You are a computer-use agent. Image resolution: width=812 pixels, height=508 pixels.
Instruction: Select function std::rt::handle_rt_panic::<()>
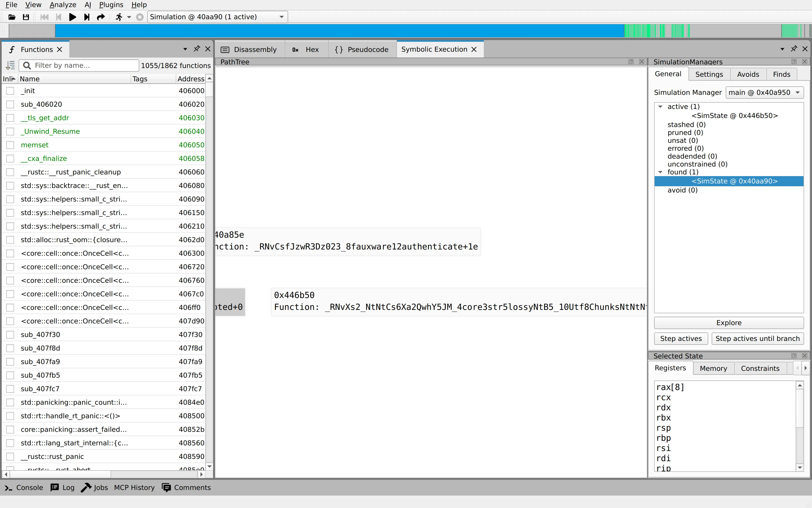coord(70,416)
